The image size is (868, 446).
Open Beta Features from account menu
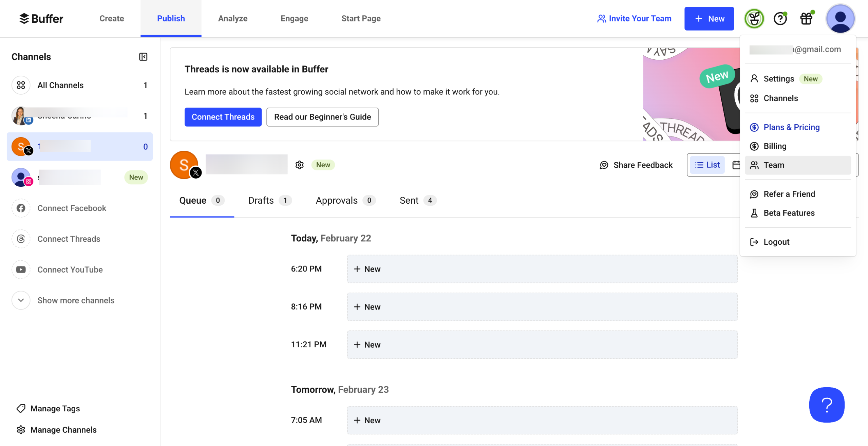(x=789, y=213)
